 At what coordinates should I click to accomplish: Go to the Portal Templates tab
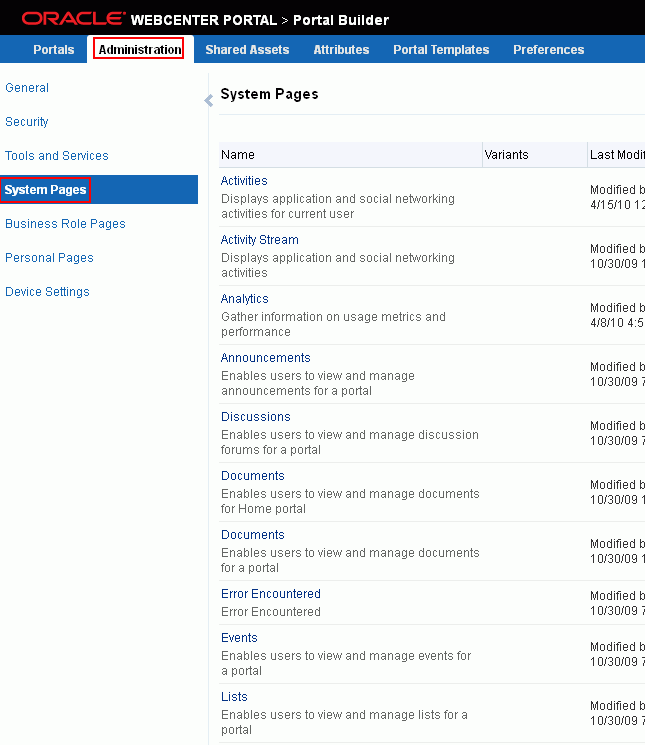click(441, 49)
